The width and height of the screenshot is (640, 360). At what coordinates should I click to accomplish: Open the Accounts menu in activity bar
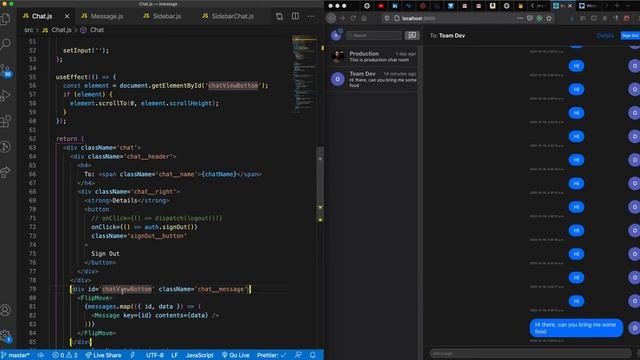[x=6, y=310]
